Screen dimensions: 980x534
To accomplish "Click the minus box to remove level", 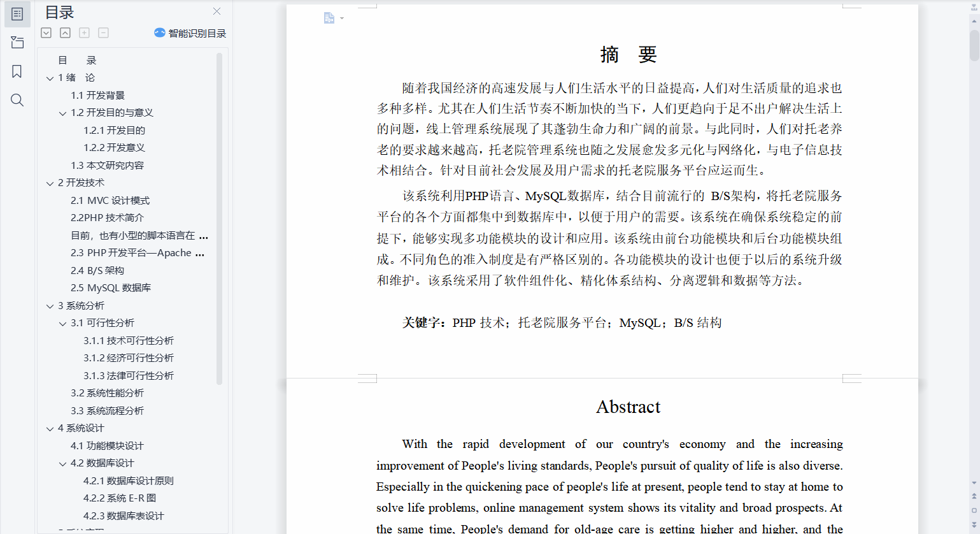I will point(103,32).
